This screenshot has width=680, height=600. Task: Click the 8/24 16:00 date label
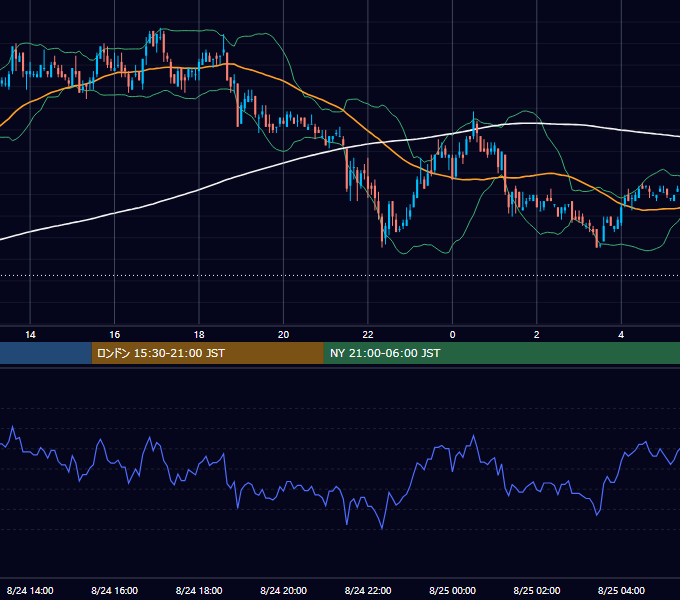[x=114, y=590]
